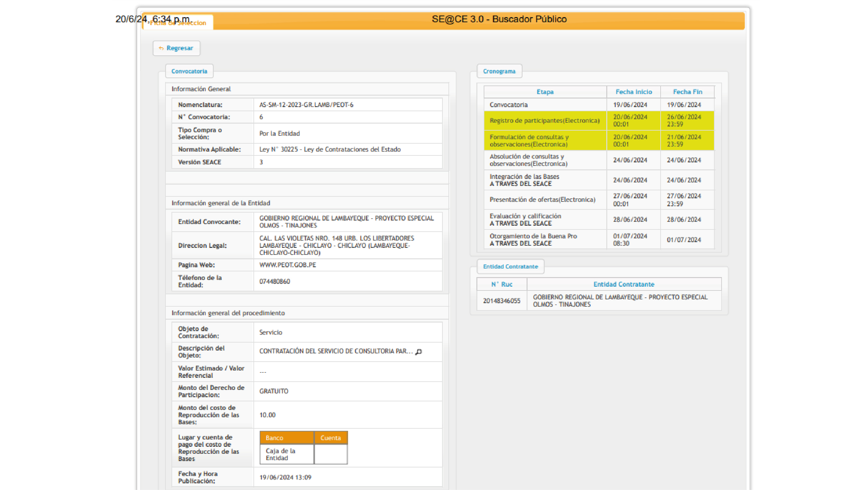Click the Cuenta column header
This screenshot has height=490, width=868.
331,438
